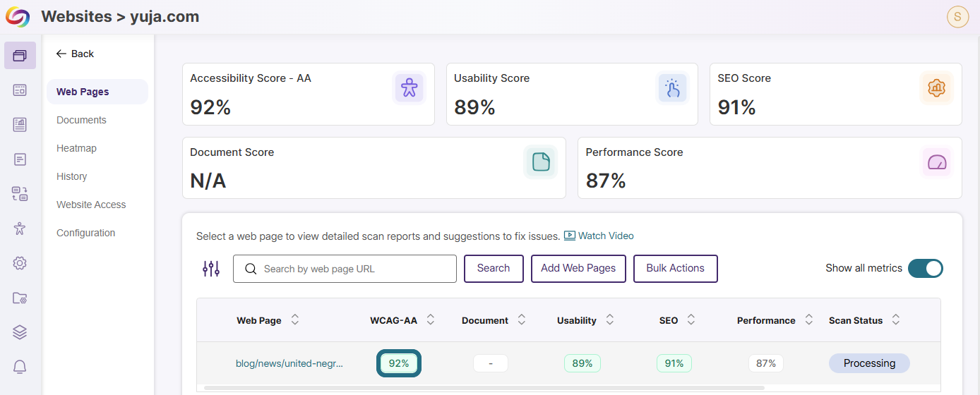Click the YuJa logo icon

tap(18, 17)
